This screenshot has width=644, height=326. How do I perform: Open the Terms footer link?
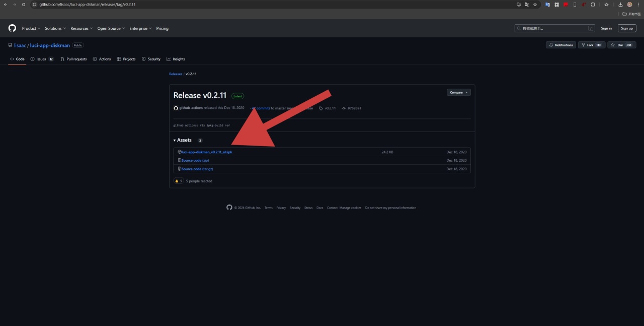(269, 208)
